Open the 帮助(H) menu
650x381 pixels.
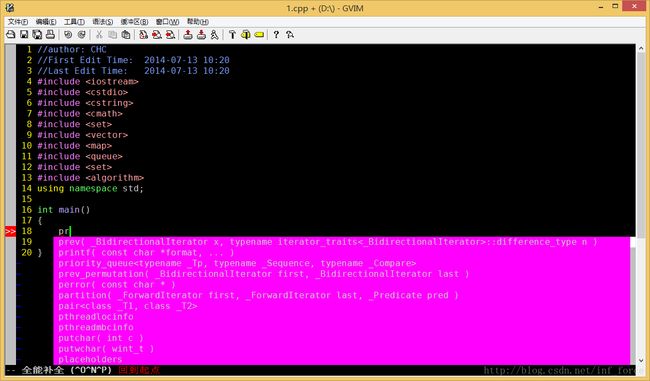click(x=198, y=22)
